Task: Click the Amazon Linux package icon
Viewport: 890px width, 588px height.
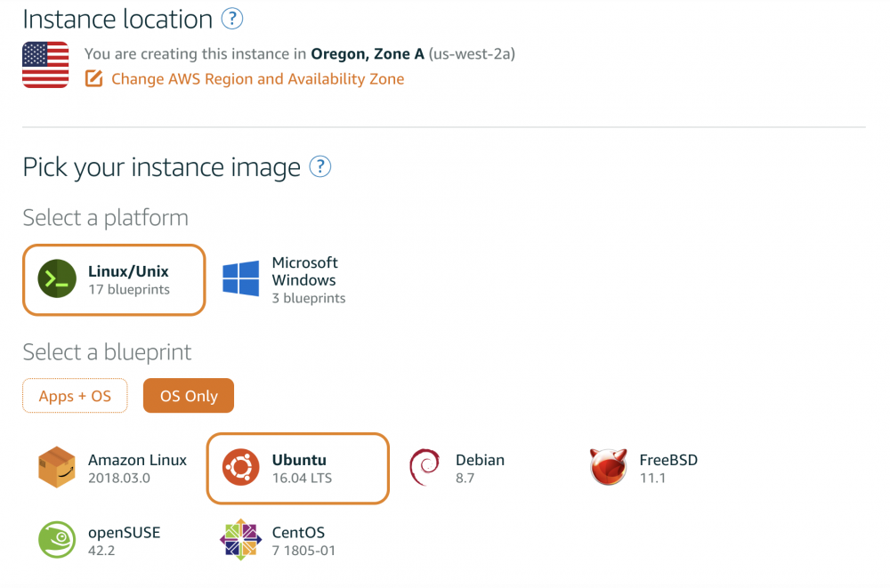Action: [57, 466]
